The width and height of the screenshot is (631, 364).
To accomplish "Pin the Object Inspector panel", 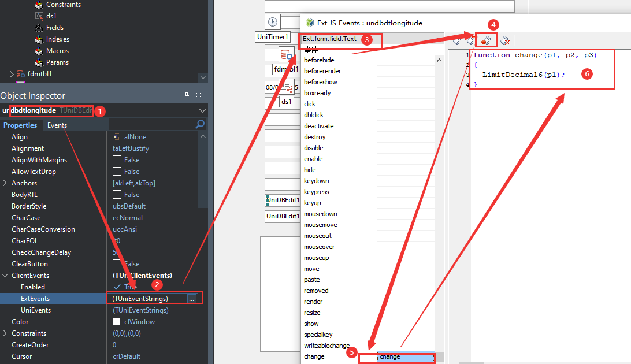I will [187, 95].
